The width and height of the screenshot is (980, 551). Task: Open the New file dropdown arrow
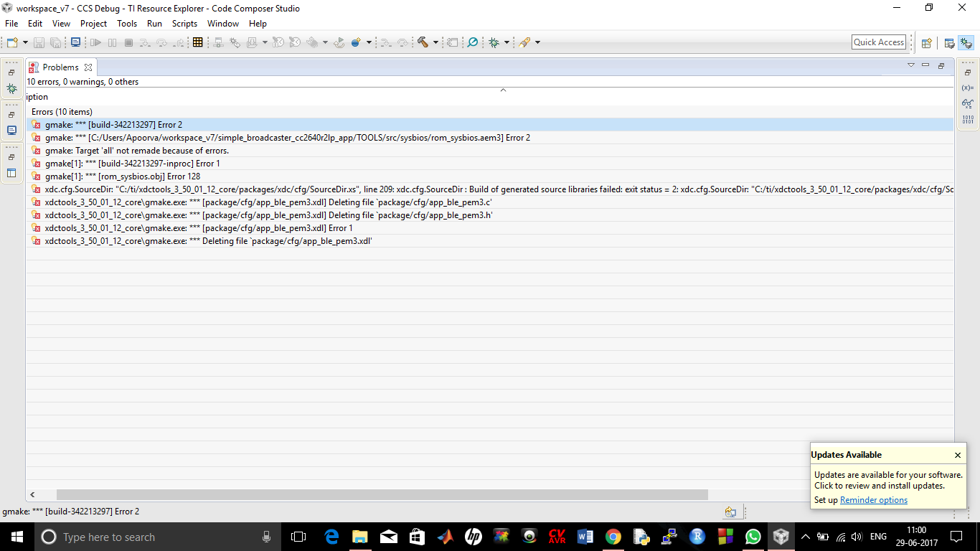click(x=24, y=42)
